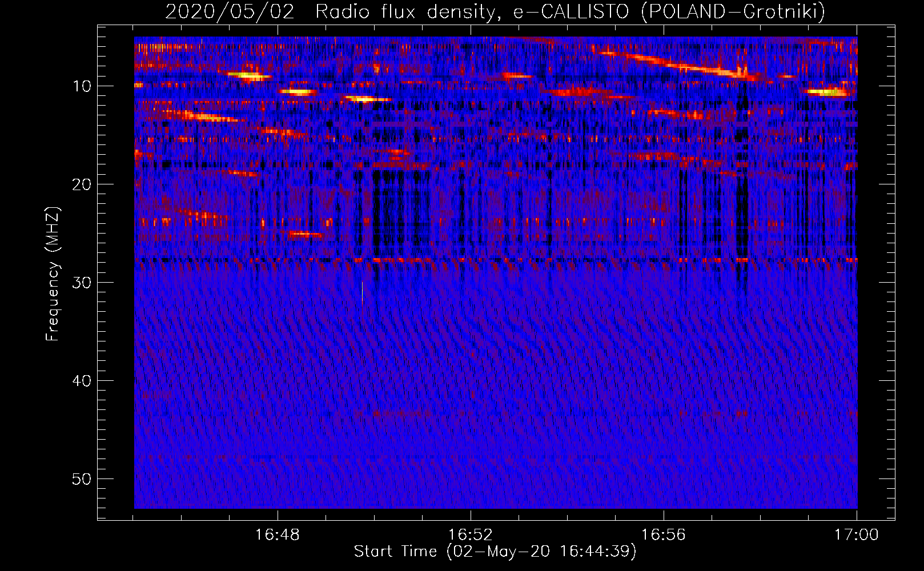Click the 17:00 time tick label
This screenshot has height=571, width=924.
856,535
